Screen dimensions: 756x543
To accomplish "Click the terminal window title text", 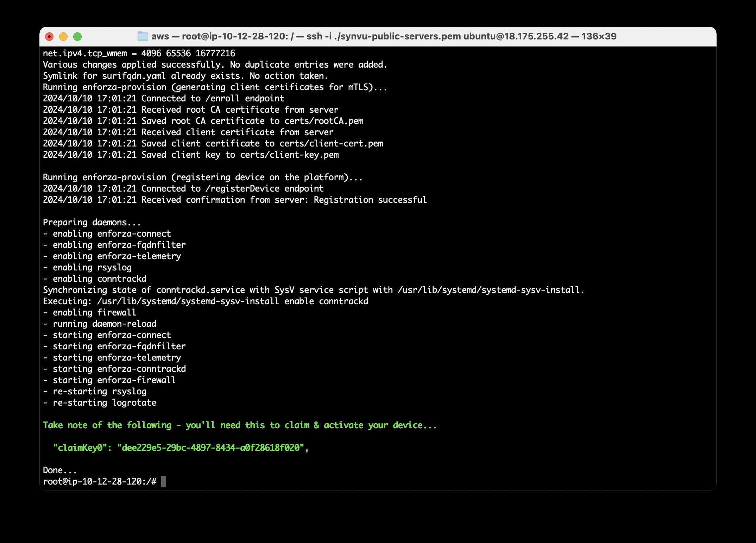I will pyautogui.click(x=384, y=36).
